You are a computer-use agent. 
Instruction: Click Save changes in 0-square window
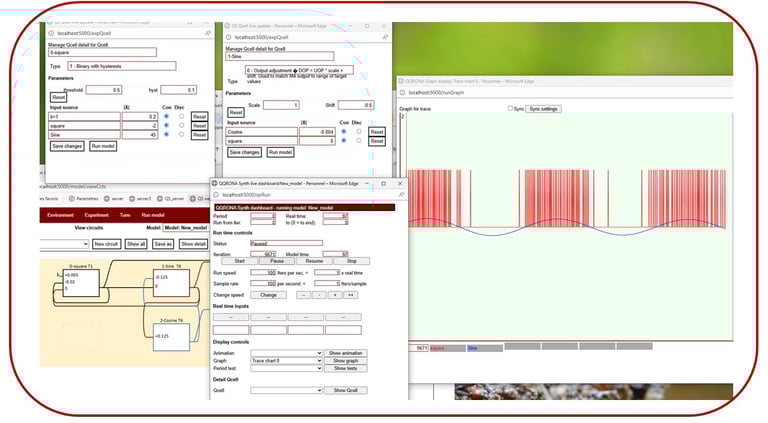point(67,146)
